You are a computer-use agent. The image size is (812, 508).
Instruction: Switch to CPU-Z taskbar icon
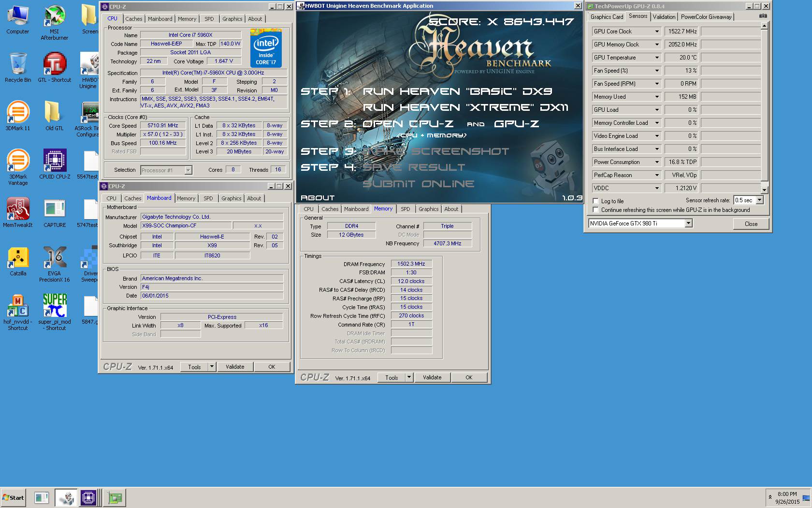click(89, 497)
